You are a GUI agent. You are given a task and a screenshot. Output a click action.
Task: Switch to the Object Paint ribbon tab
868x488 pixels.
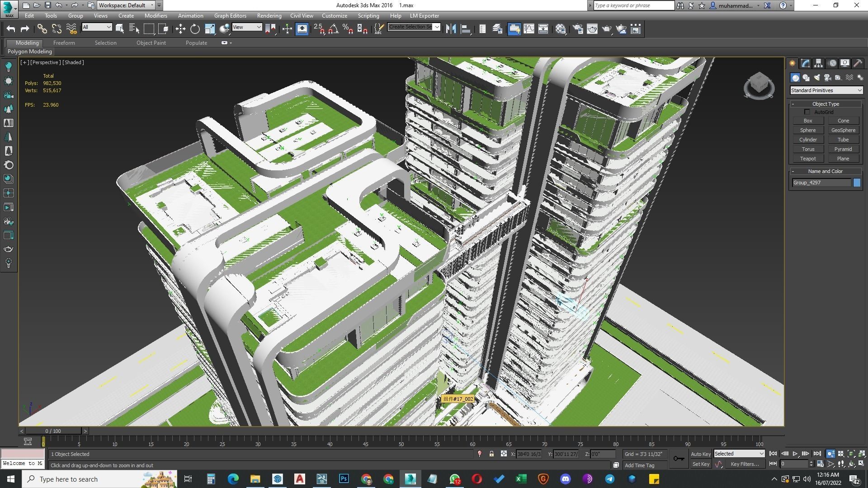[151, 43]
